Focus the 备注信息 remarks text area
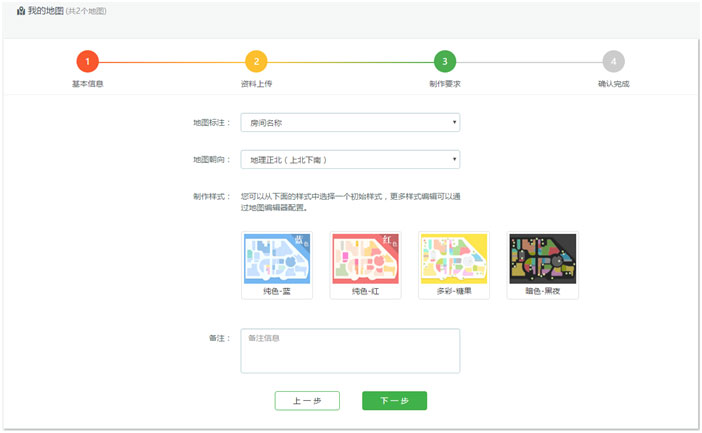The width and height of the screenshot is (702, 433). (350, 351)
